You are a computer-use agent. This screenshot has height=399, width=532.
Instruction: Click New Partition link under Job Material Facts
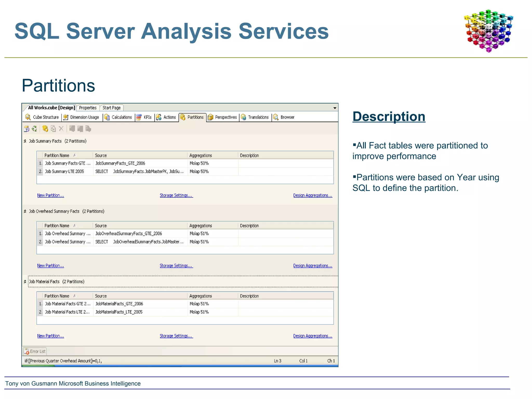(x=50, y=336)
